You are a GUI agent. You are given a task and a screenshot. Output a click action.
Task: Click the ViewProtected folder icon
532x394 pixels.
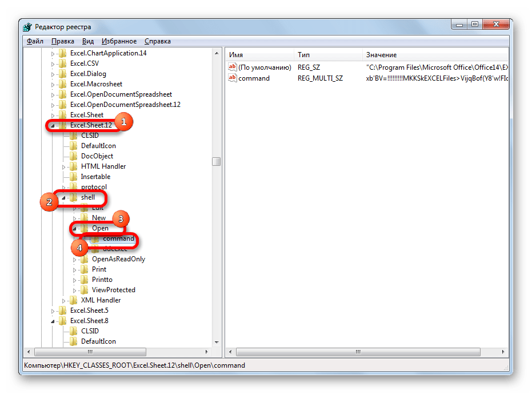tap(84, 290)
